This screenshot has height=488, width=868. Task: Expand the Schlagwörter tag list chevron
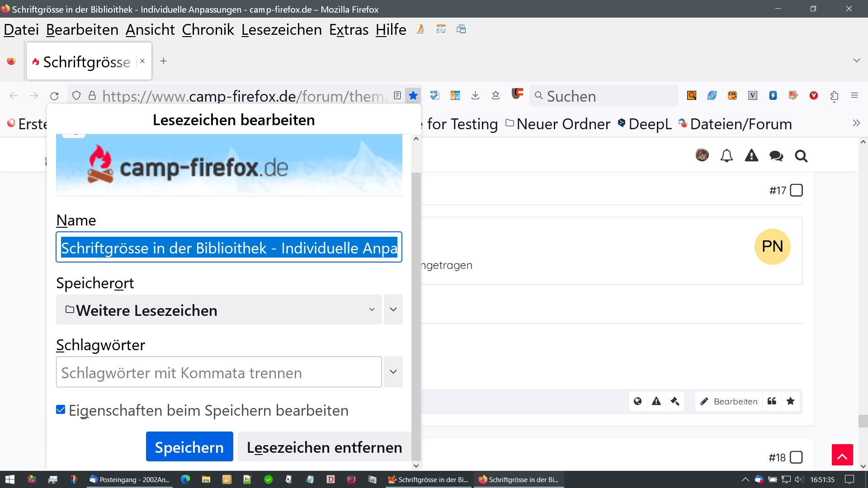393,372
